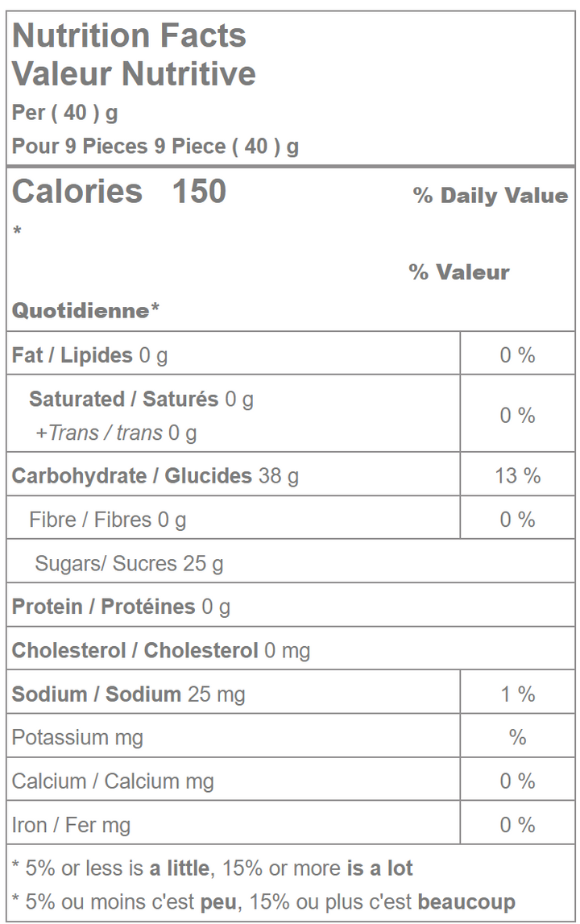Screen dimensions: 580x924
Task: Click the Sugars/ Sucres 25 g row
Action: point(129,563)
